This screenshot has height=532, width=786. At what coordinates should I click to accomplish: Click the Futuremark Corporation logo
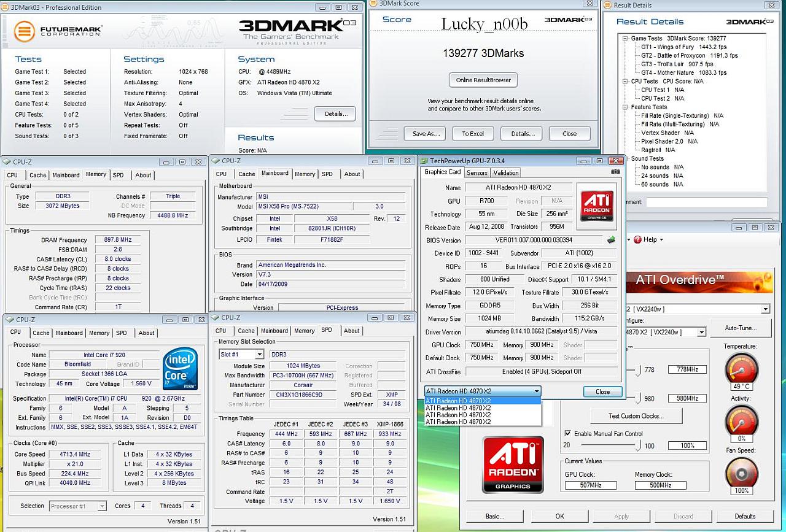click(58, 30)
